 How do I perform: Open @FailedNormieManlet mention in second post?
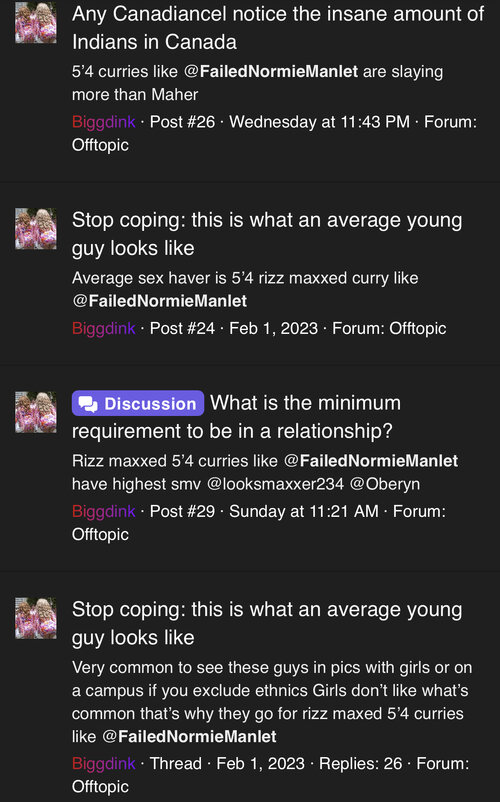click(160, 300)
